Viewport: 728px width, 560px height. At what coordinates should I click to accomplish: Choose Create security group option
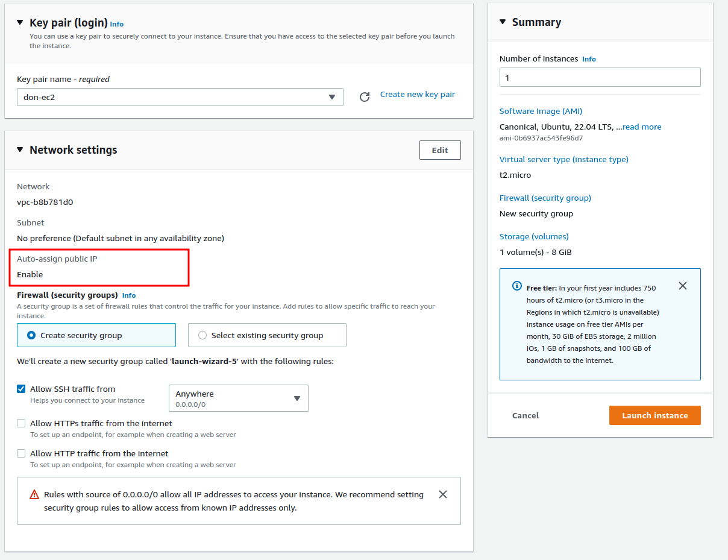(32, 335)
